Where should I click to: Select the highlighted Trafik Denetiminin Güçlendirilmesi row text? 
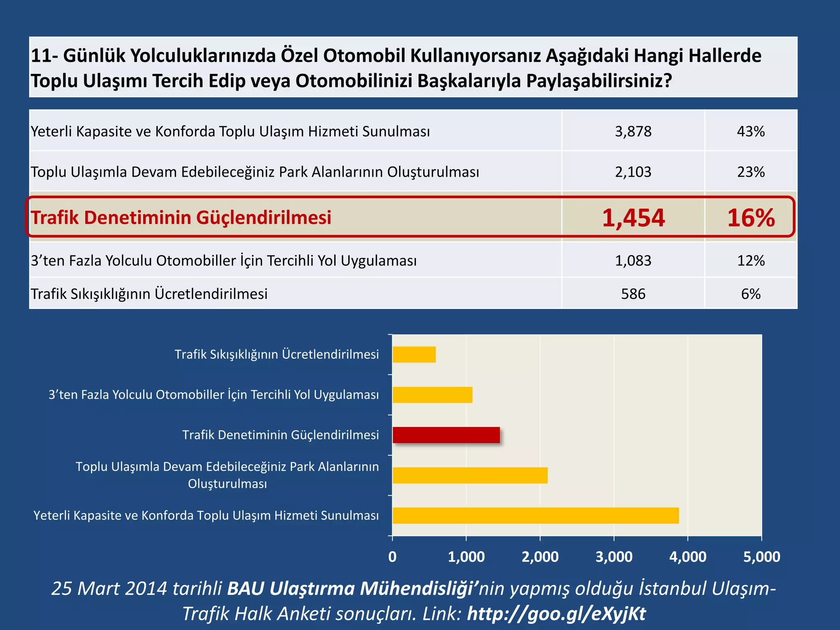[181, 217]
